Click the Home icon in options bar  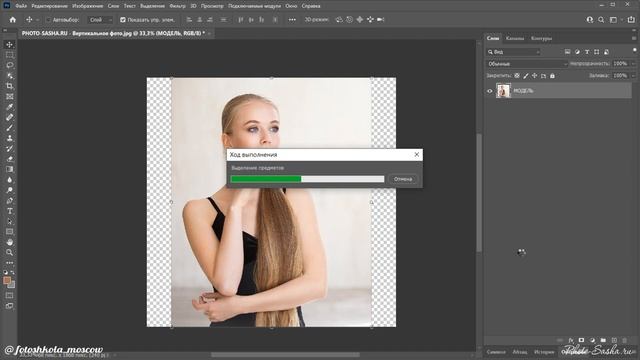(x=13, y=20)
